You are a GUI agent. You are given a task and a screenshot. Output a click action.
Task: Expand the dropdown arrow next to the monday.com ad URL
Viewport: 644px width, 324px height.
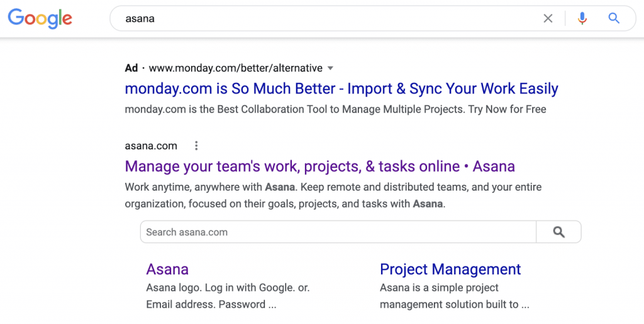[331, 68]
